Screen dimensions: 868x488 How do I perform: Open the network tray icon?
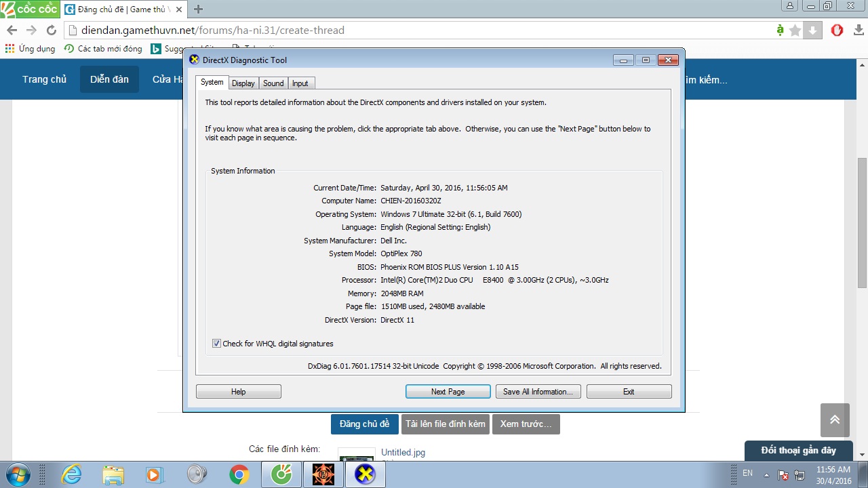coord(800,474)
